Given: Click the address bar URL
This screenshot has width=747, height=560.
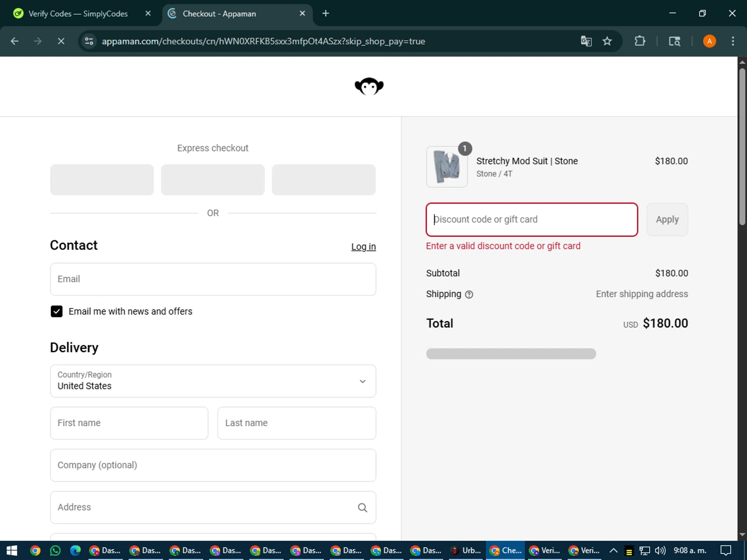Looking at the screenshot, I should 263,41.
